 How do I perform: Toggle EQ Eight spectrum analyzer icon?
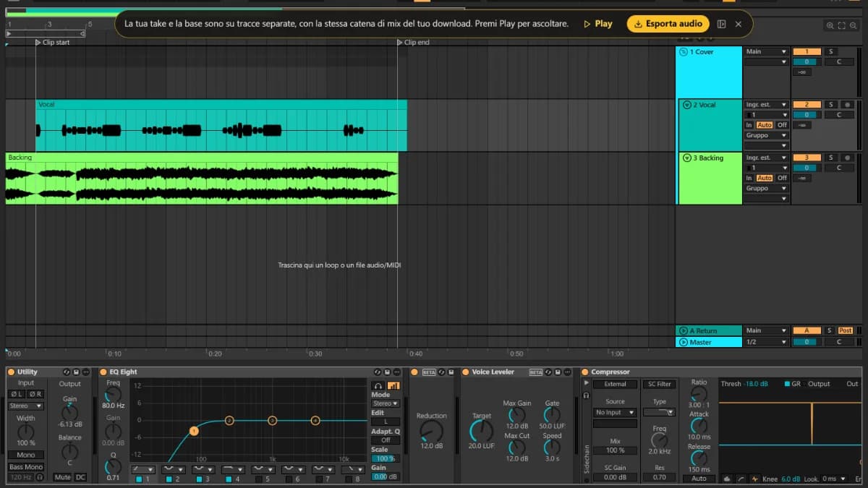393,385
